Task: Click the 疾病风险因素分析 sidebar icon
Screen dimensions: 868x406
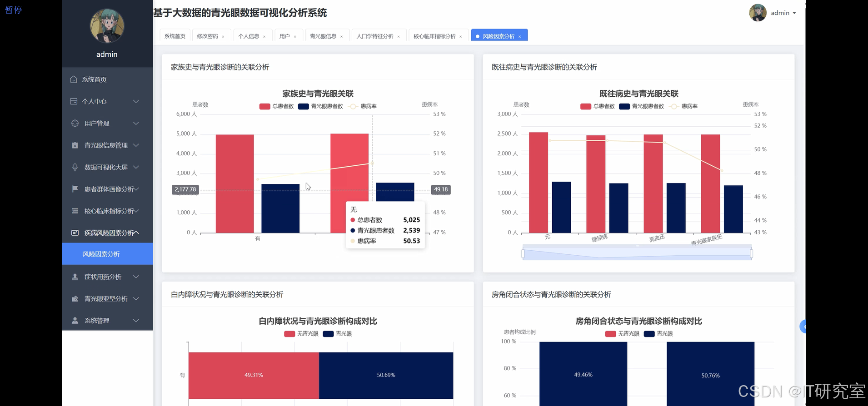Action: point(75,233)
